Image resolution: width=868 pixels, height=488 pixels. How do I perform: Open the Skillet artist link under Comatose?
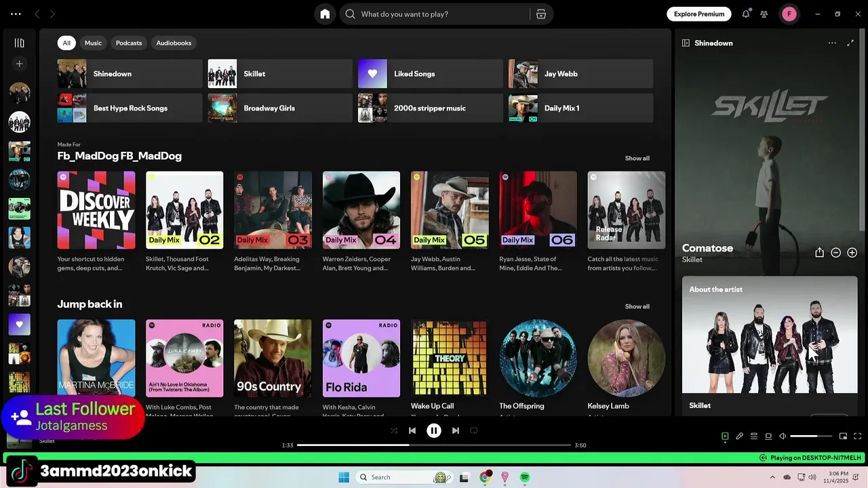pyautogui.click(x=692, y=260)
